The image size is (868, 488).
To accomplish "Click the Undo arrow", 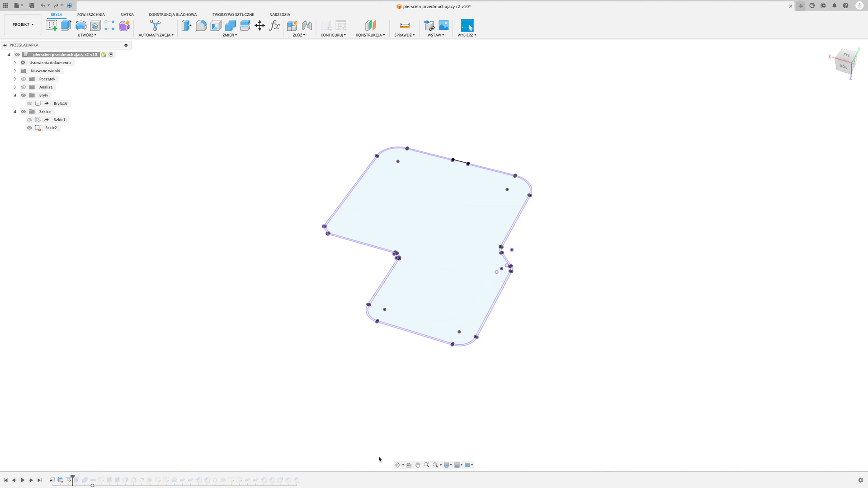I will (43, 5).
